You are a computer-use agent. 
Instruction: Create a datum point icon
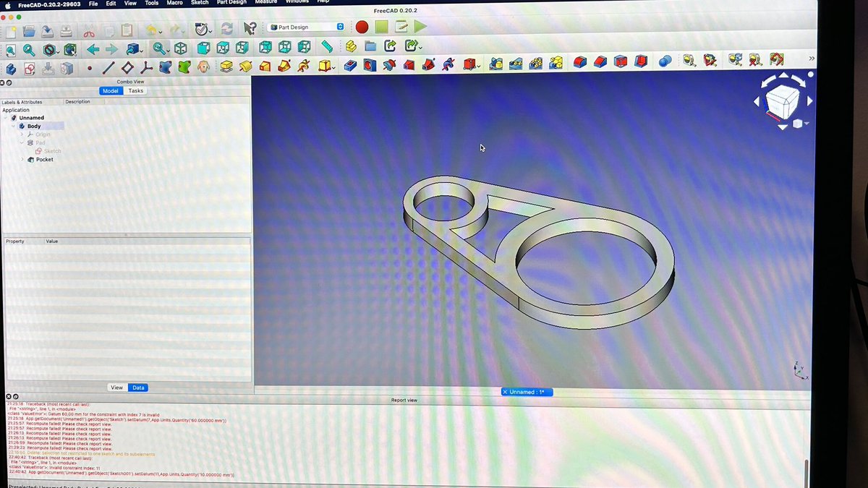pos(90,68)
